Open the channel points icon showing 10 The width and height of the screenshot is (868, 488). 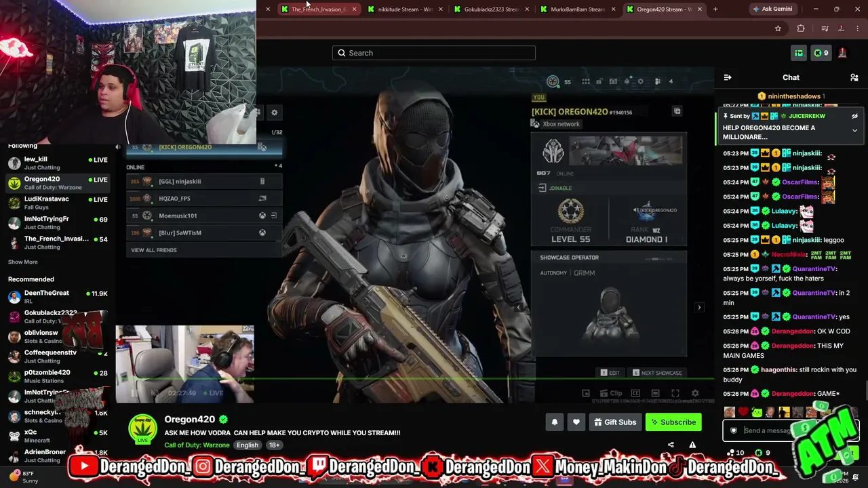[735, 453]
